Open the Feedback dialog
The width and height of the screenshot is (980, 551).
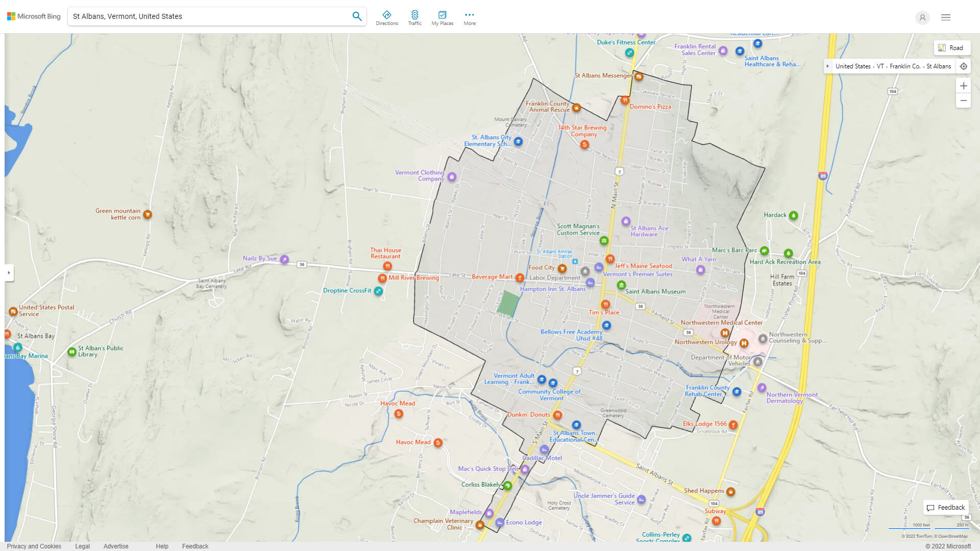[x=945, y=507]
